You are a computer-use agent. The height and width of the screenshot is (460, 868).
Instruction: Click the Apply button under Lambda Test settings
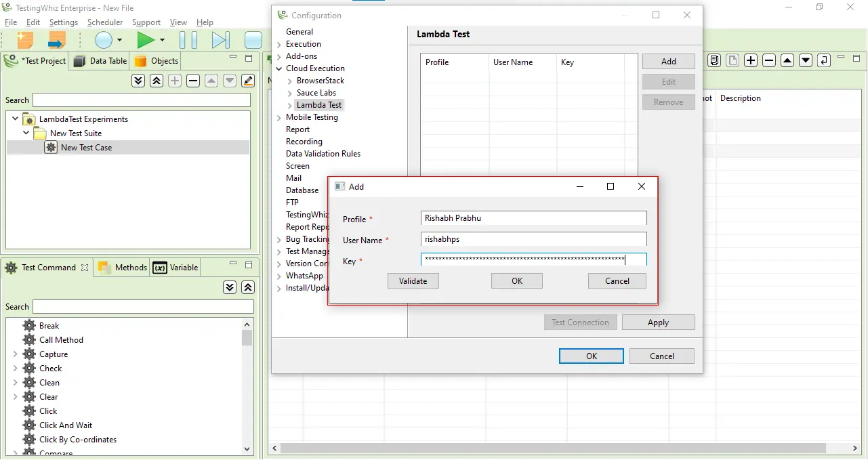(658, 322)
